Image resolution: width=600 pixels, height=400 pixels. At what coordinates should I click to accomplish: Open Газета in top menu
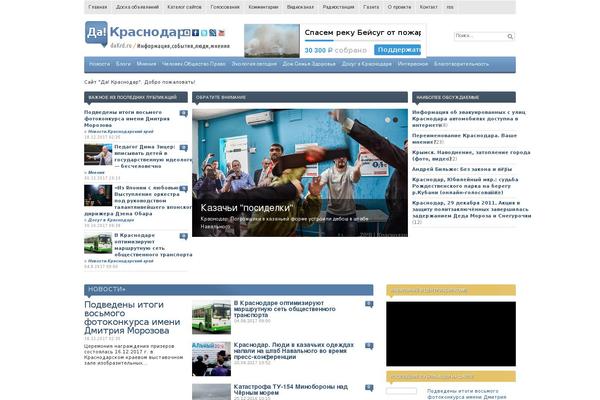pyautogui.click(x=371, y=7)
